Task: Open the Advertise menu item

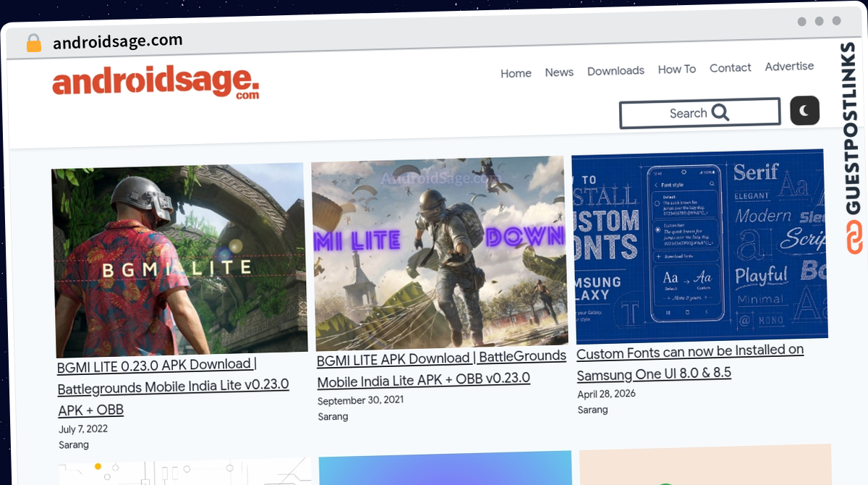Action: (x=789, y=67)
